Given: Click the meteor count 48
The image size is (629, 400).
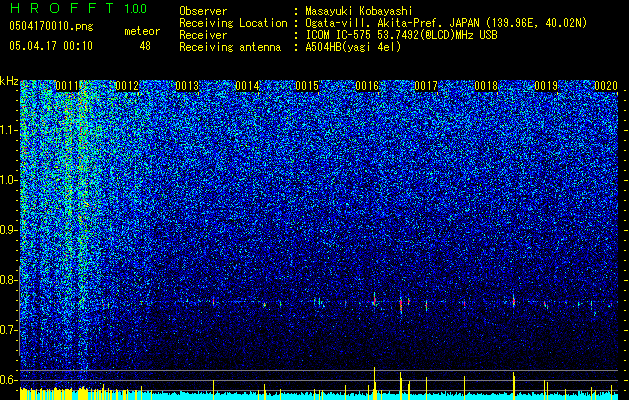Looking at the screenshot, I should click(x=145, y=46).
